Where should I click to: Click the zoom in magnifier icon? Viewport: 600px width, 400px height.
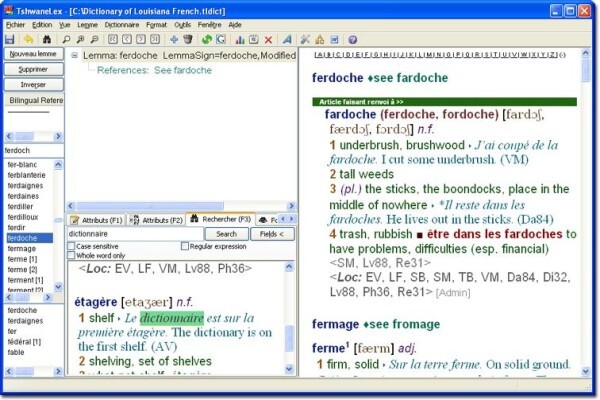(x=80, y=39)
